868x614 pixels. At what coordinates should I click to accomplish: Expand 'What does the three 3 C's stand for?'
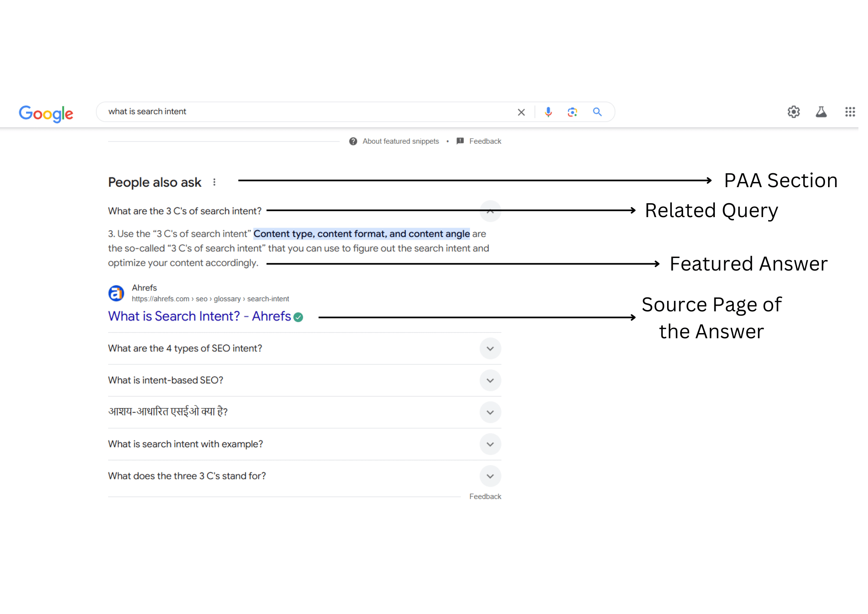click(490, 476)
